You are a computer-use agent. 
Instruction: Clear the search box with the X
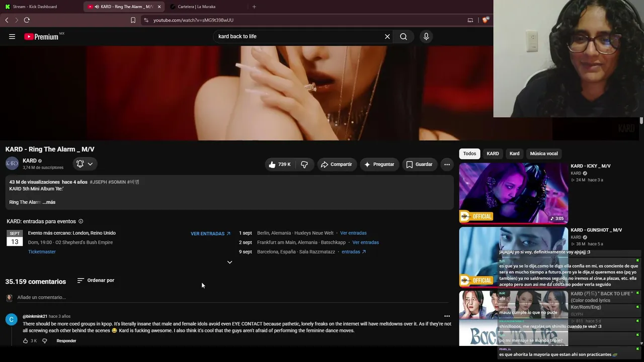pos(387,36)
